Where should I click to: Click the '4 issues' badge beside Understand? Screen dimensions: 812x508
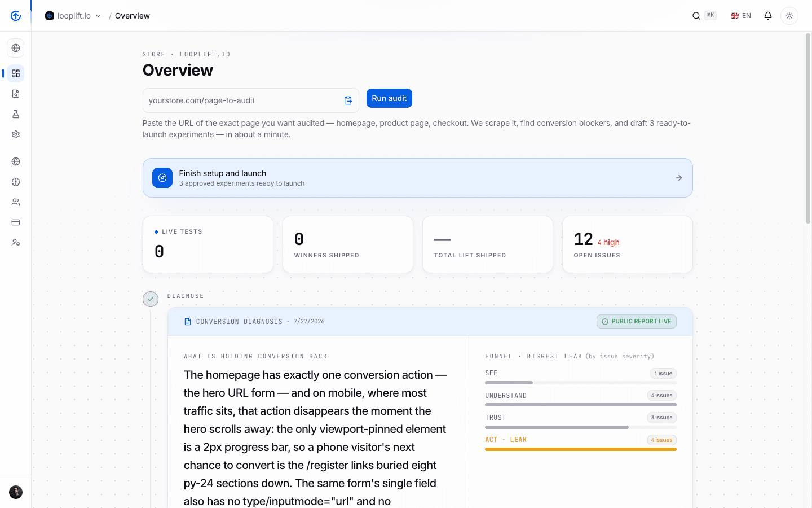(x=662, y=396)
